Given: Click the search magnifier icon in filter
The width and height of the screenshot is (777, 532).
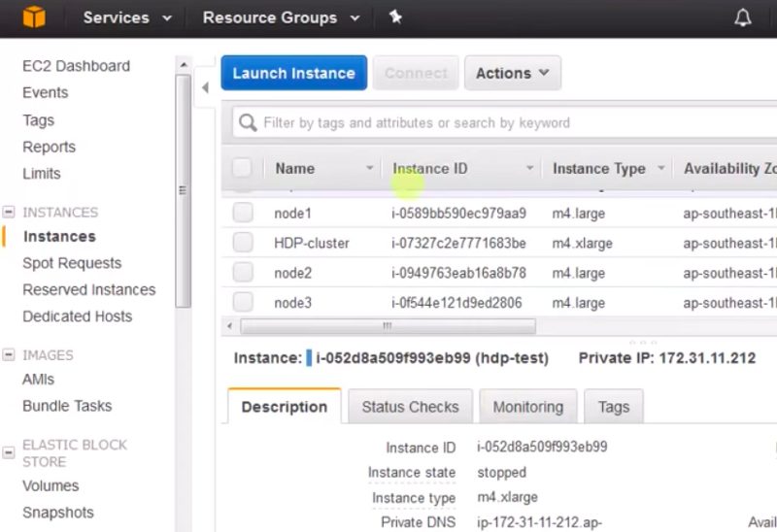Looking at the screenshot, I should click(248, 122).
